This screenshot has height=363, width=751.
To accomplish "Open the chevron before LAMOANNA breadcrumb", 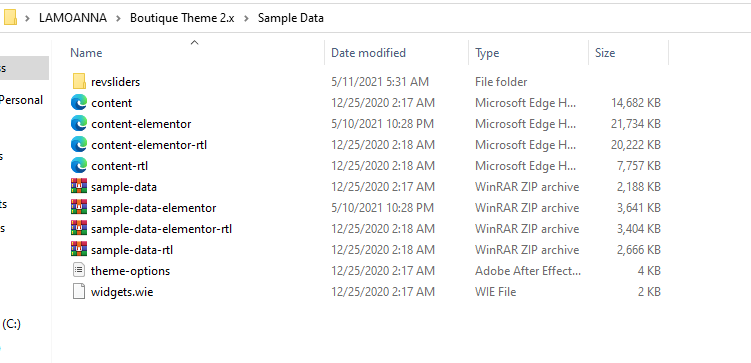I will tap(28, 18).
